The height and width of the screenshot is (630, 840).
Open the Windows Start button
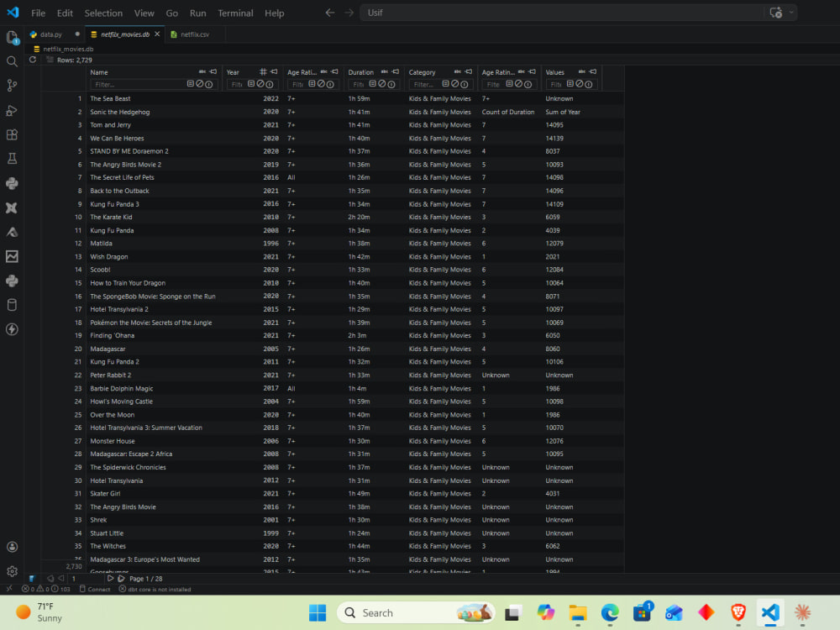318,612
